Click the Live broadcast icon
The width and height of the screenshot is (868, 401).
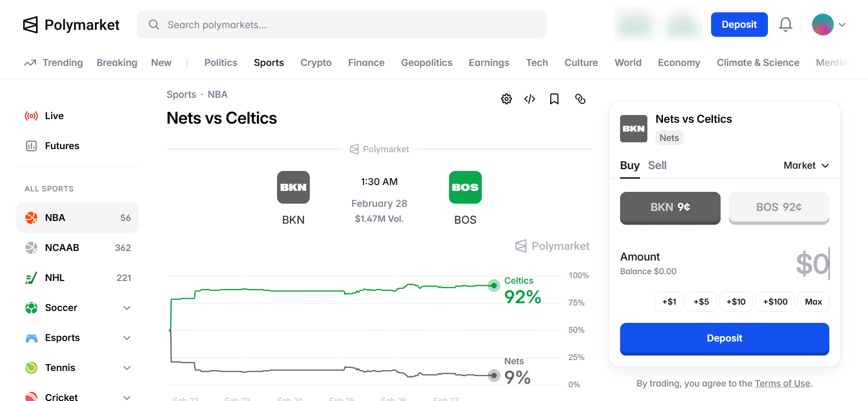[31, 116]
